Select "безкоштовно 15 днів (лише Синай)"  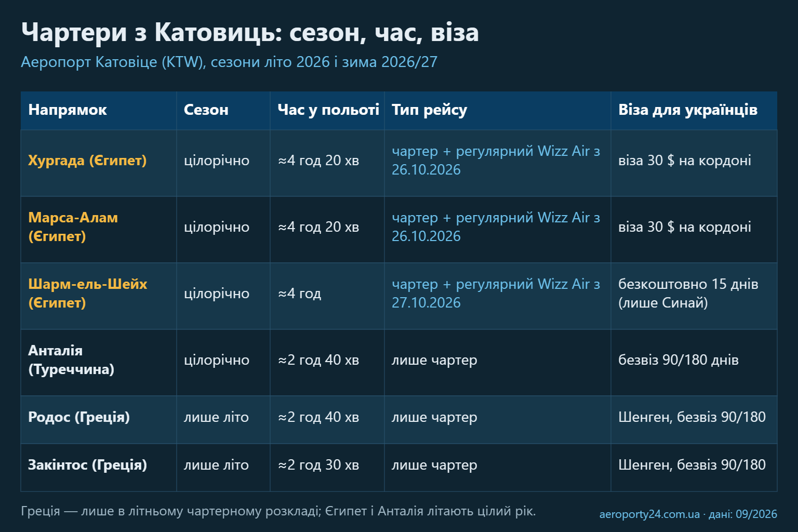[688, 294]
